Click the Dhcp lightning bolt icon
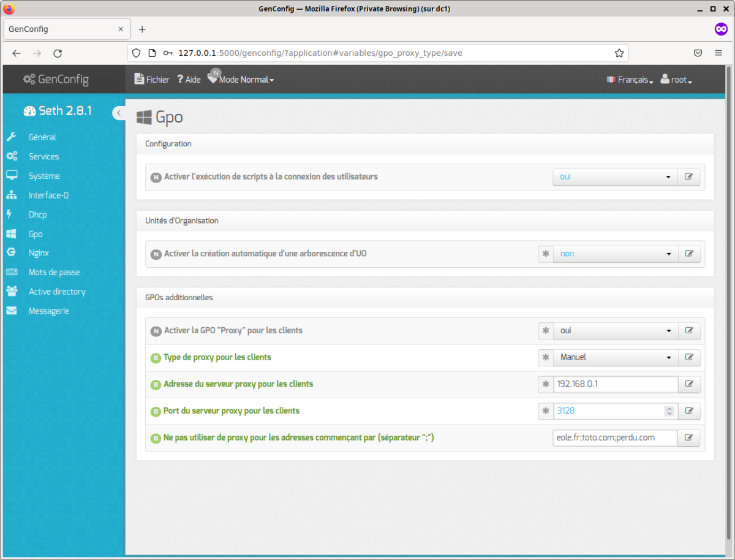Image resolution: width=735 pixels, height=560 pixels. pos(9,214)
